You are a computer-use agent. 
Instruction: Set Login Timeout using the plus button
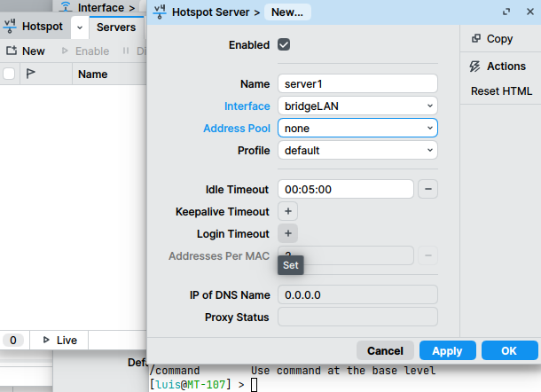(x=288, y=234)
